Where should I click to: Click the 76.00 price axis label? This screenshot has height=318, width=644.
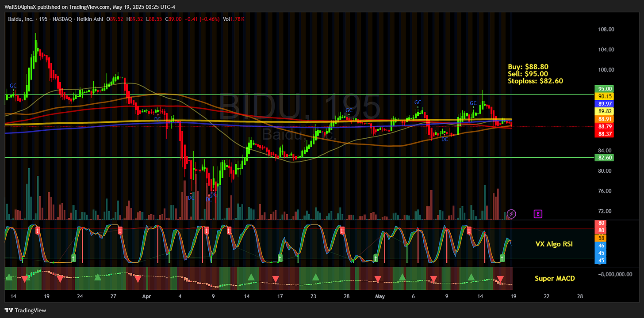(x=604, y=191)
